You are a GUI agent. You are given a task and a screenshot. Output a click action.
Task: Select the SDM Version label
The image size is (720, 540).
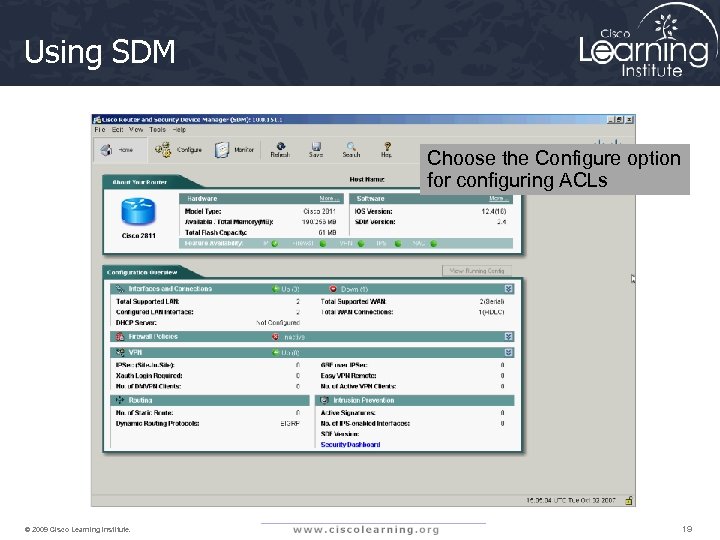(375, 222)
